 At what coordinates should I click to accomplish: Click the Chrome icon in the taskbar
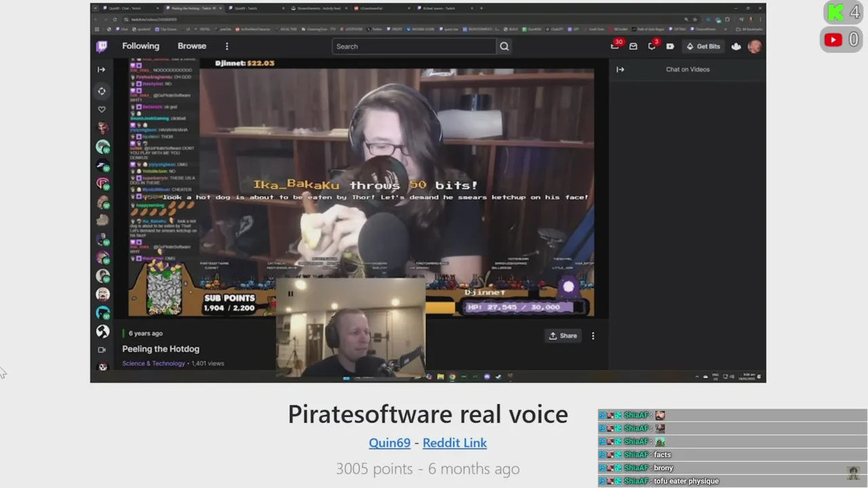(452, 376)
